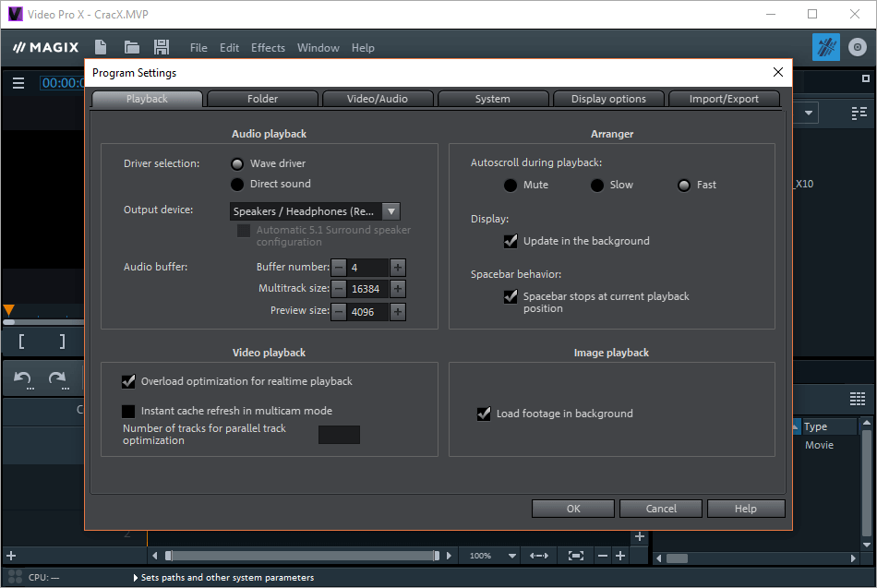Set autoscroll to Slow
Viewport: 877px width, 588px height.
pyautogui.click(x=597, y=185)
